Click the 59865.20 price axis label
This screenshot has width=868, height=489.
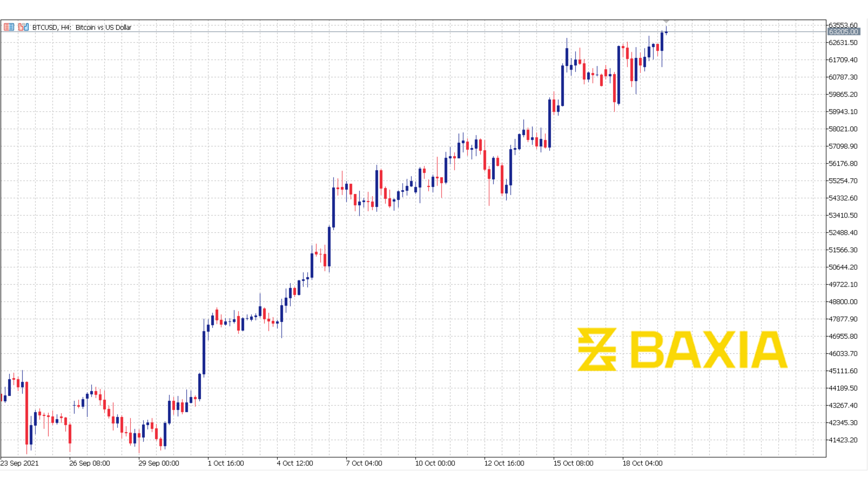[843, 94]
